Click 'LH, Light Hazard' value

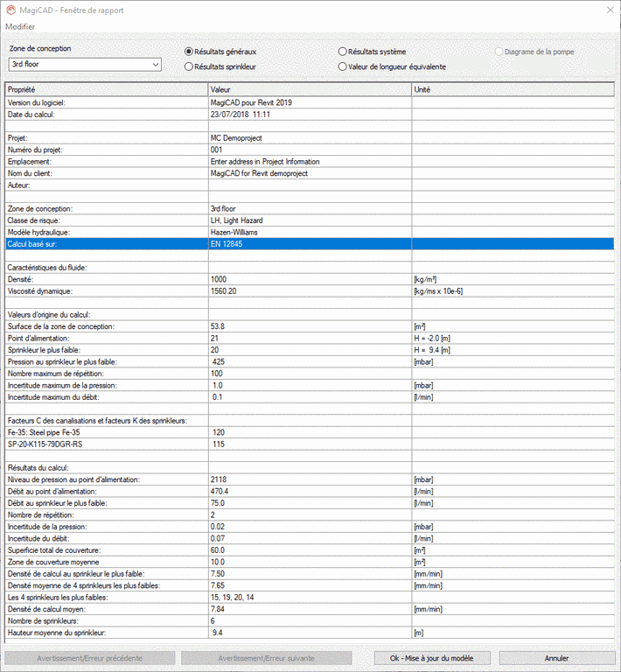coord(237,220)
